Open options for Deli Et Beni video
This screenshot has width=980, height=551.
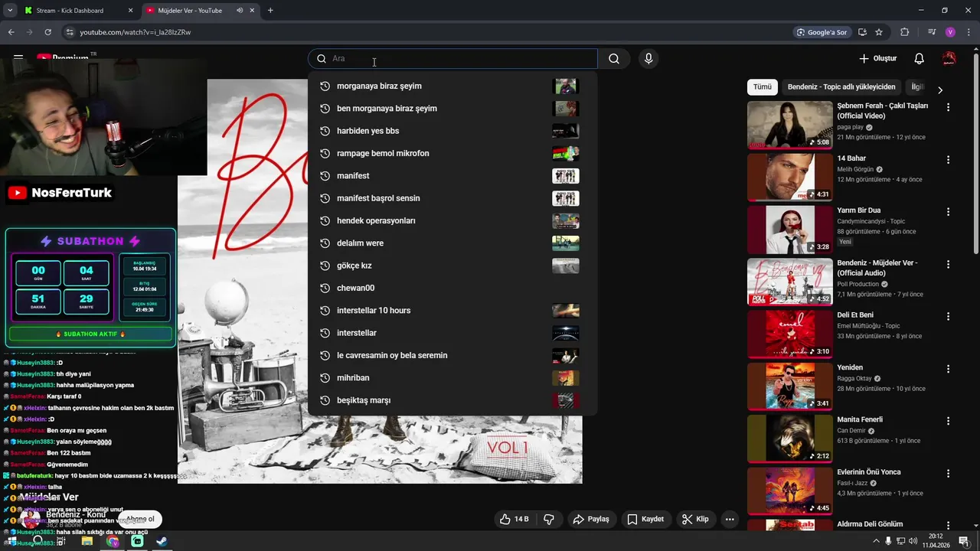[949, 316]
